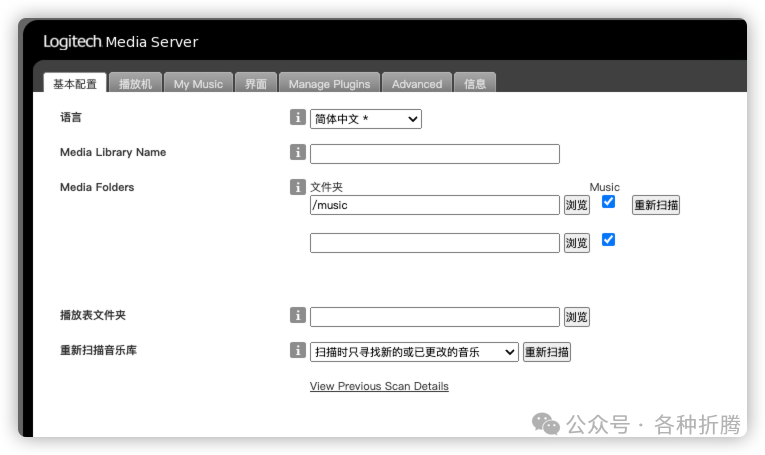Switch to the 播放机 tab
Viewport: 765px width, 455px height.
(x=135, y=83)
